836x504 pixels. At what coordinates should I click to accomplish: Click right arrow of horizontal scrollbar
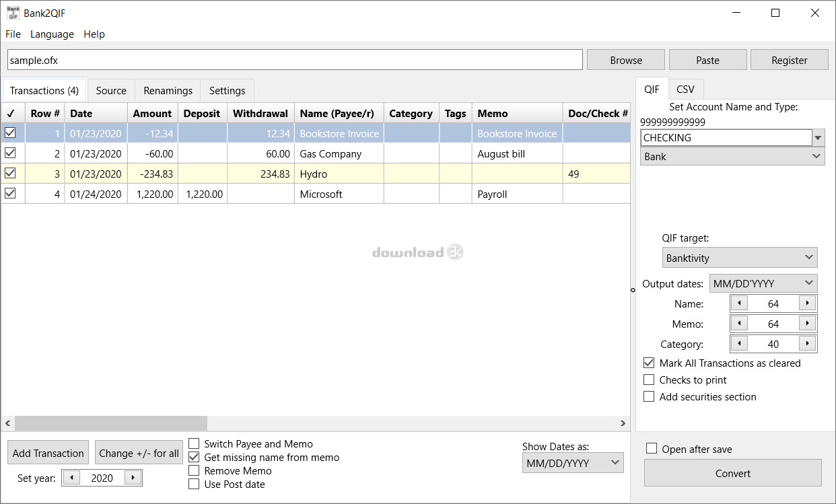(623, 423)
